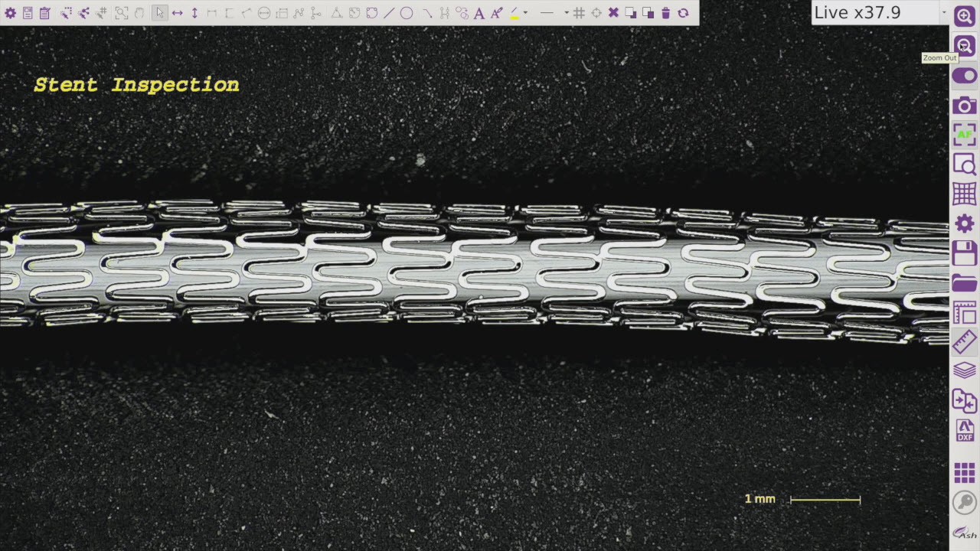Click the Stent Inspection text annotation

point(136,85)
